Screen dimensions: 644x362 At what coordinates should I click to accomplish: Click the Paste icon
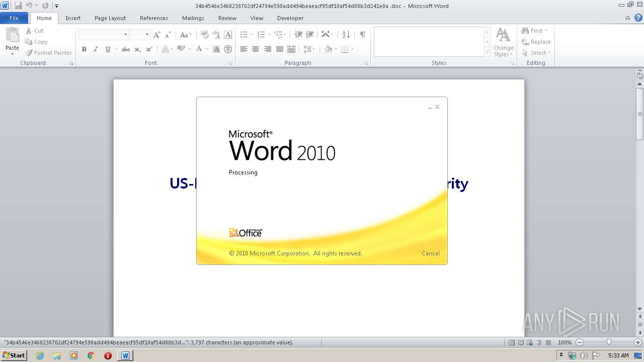click(x=12, y=35)
